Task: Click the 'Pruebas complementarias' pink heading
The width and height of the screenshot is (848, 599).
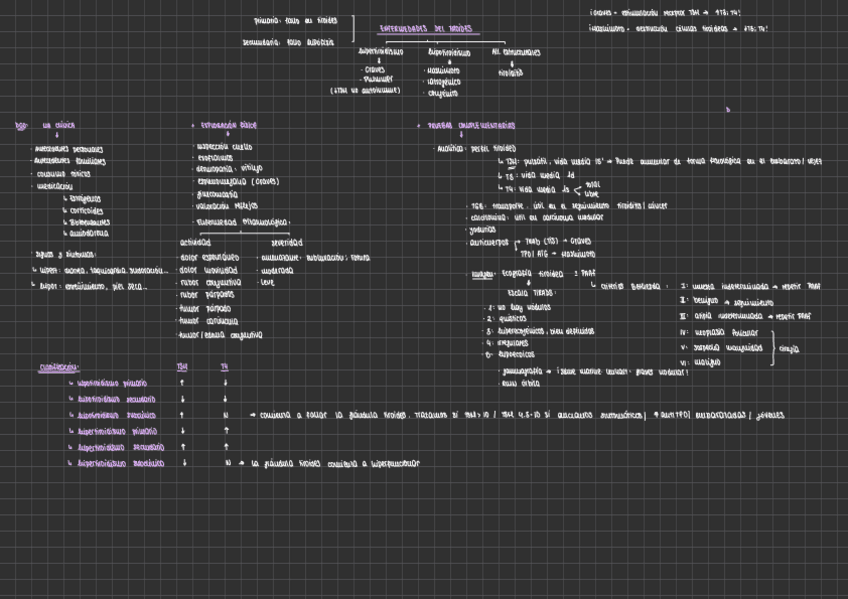Action: coord(471,126)
